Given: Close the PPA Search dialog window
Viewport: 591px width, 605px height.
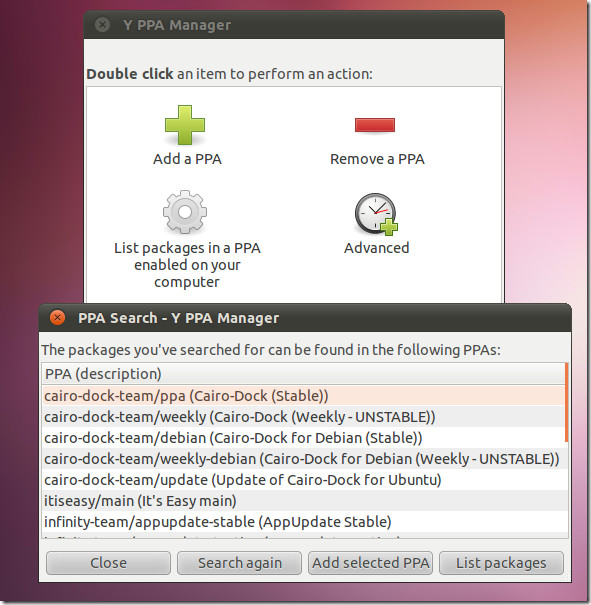Looking at the screenshot, I should click(x=57, y=318).
